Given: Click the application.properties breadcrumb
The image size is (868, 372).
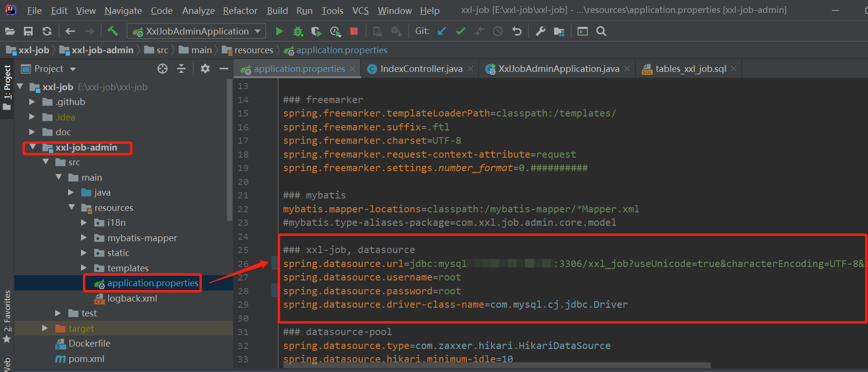Looking at the screenshot, I should click(x=336, y=50).
